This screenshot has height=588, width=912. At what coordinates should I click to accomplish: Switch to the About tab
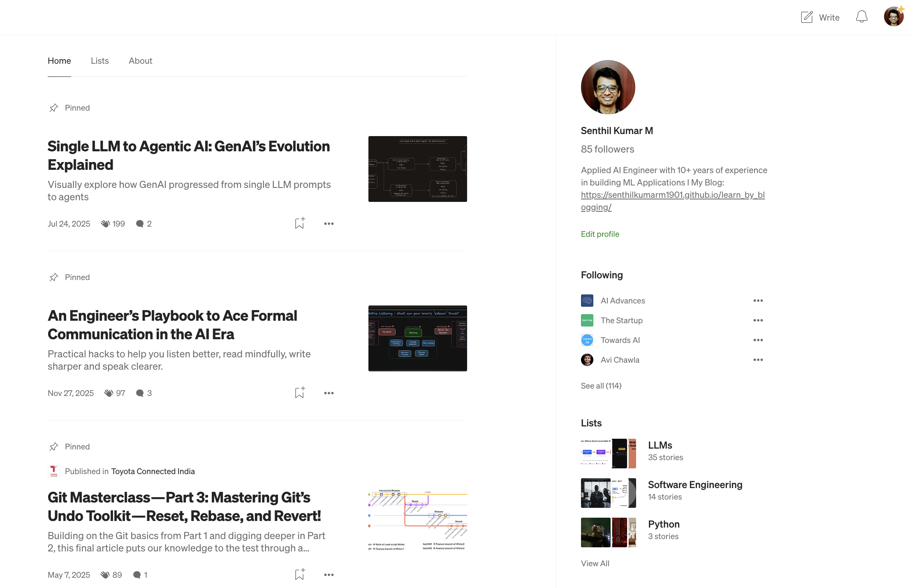pyautogui.click(x=140, y=60)
